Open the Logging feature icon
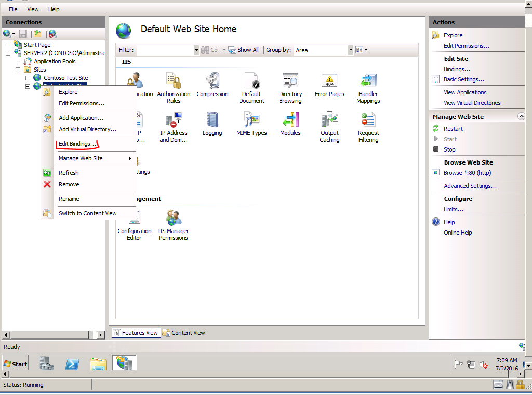The width and height of the screenshot is (532, 395). [212, 124]
